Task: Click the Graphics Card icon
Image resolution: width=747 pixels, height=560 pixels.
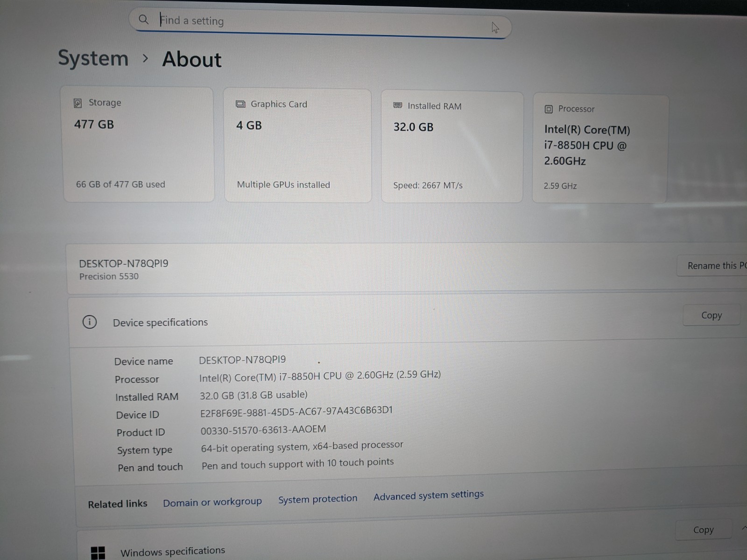Action: 240,104
